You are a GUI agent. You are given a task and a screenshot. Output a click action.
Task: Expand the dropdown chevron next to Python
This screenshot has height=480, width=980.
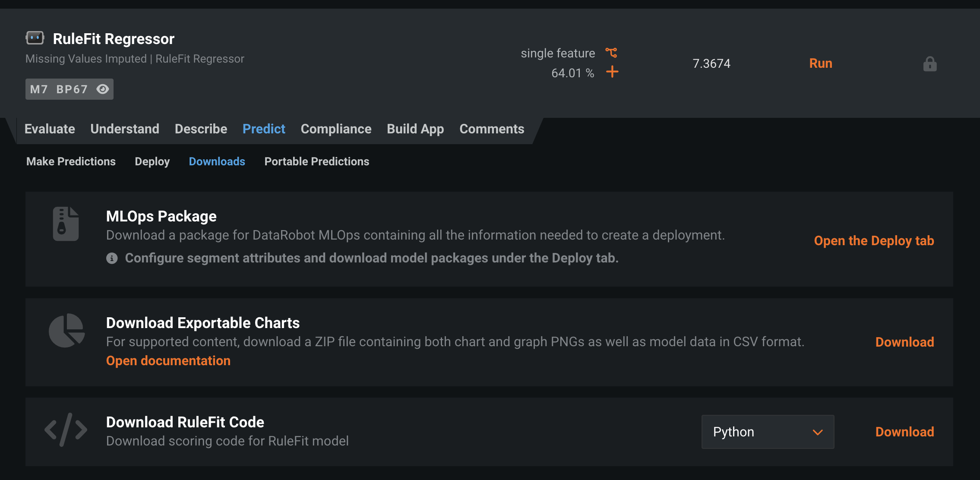[x=817, y=432]
